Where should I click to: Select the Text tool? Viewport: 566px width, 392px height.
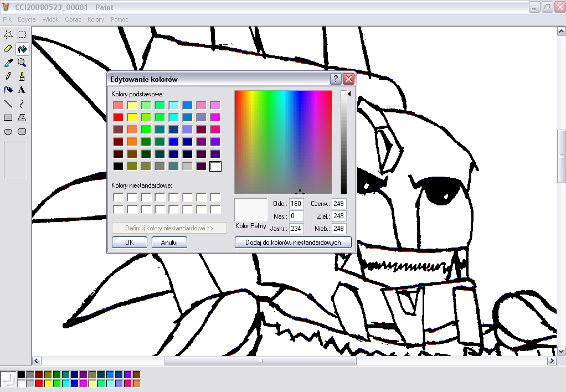pyautogui.click(x=22, y=90)
